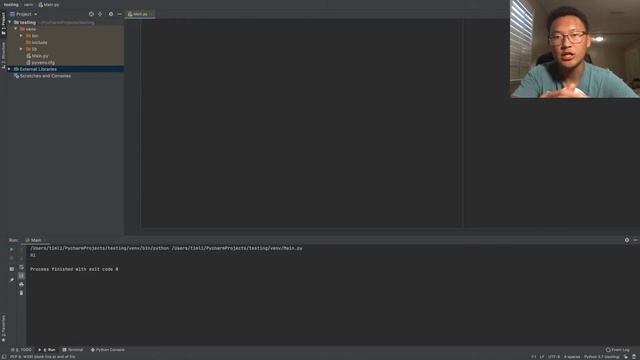Open the Terminal tool window tab
Screen dimensions: 640x360
point(73,350)
